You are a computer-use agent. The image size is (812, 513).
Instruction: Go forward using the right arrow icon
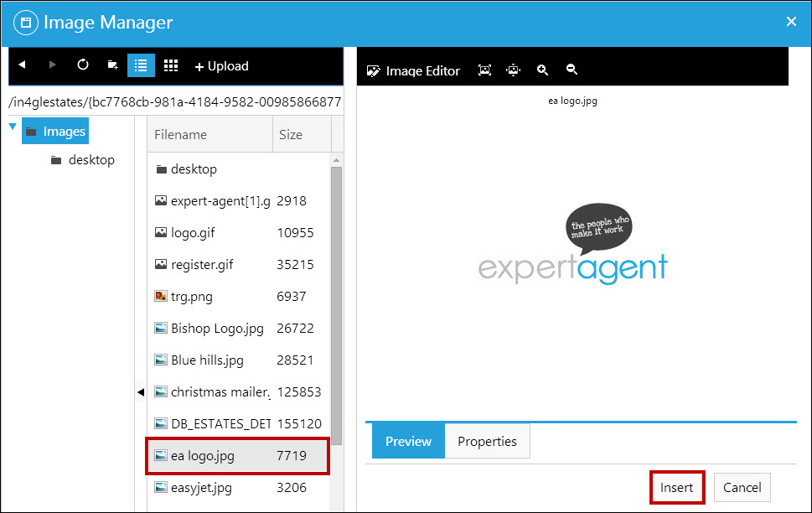[x=52, y=65]
